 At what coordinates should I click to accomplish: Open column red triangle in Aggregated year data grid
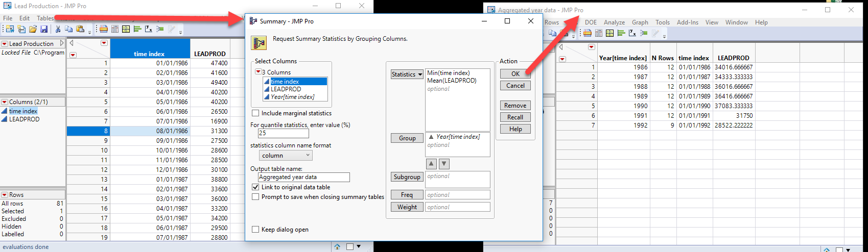tap(591, 47)
